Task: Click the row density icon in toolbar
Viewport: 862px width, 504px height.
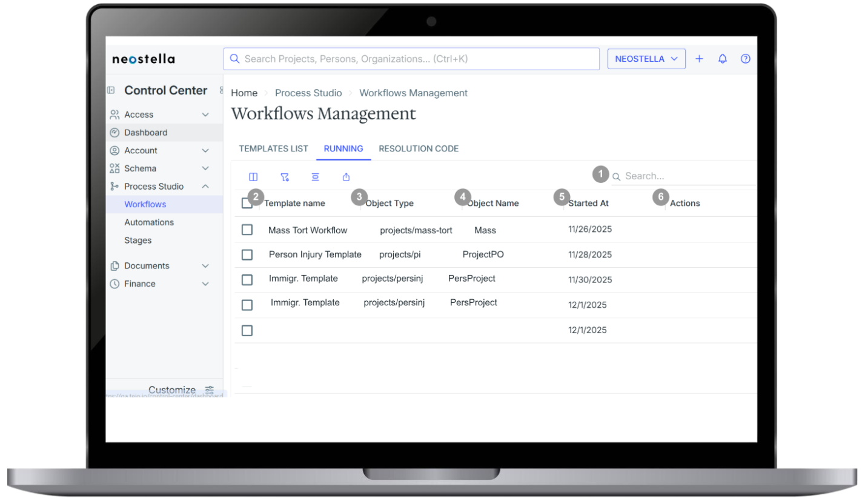Action: [x=315, y=177]
